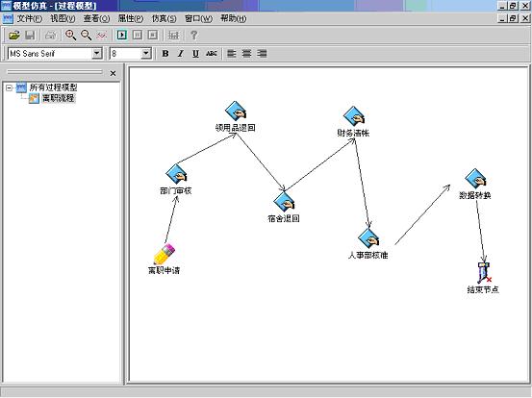Collapse the 所有过程模型 tree node
This screenshot has width=532, height=398.
[9, 87]
